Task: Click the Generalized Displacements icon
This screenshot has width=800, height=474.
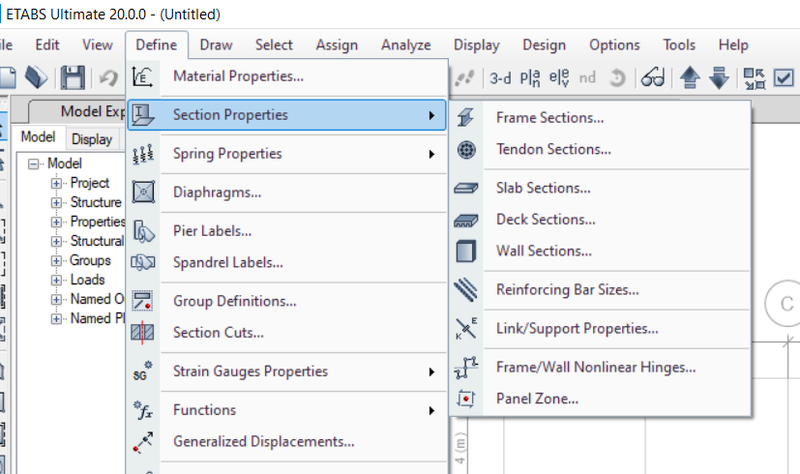Action: coord(143,442)
